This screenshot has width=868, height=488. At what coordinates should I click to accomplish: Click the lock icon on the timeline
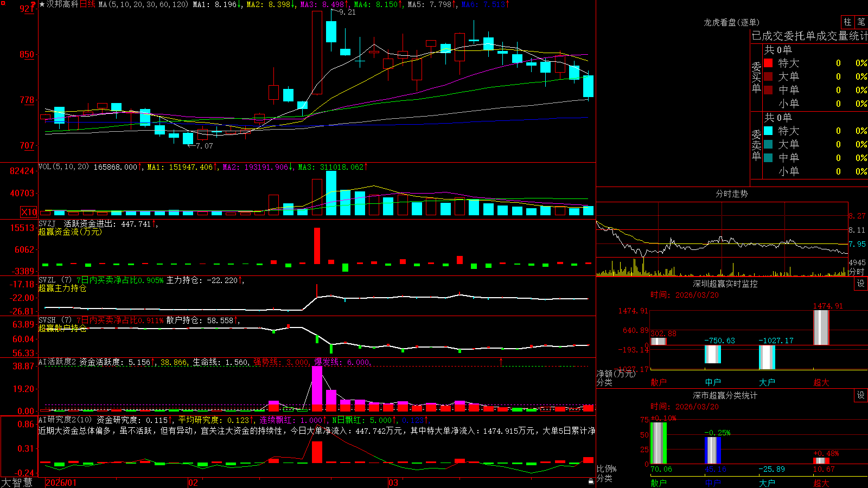591,481
